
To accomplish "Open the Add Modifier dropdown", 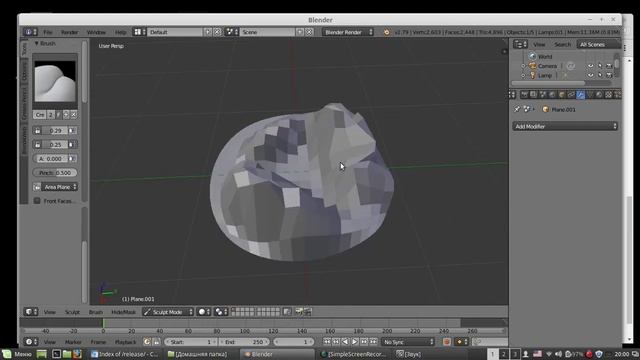I will 565,126.
